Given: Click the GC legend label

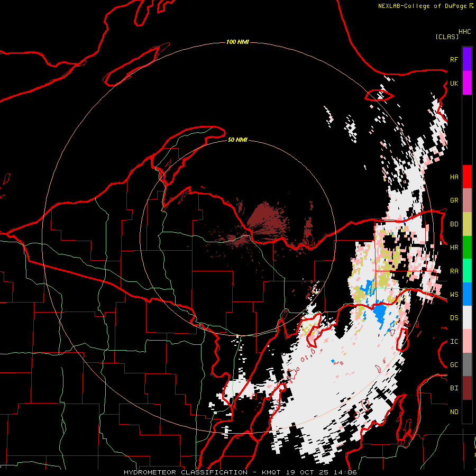Looking at the screenshot, I should 454,365.
